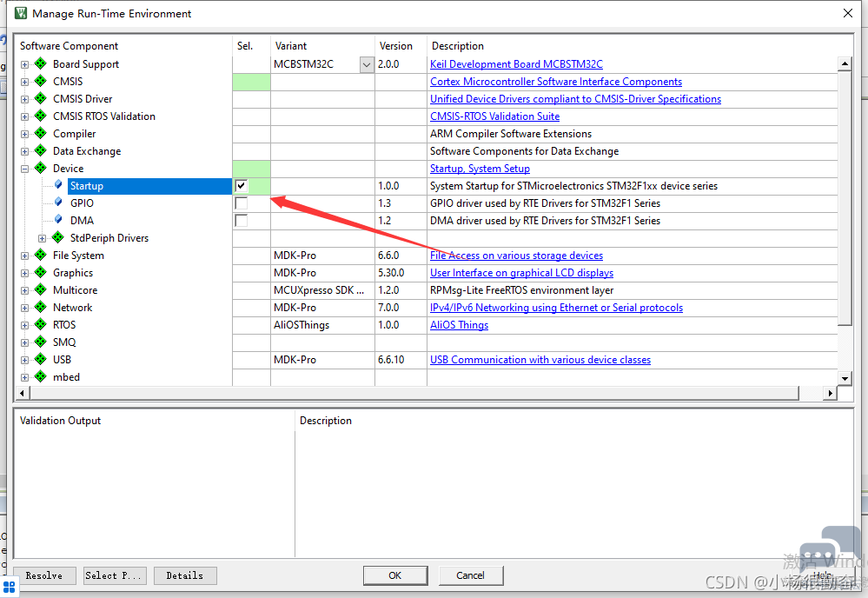Screen dimensions: 868x598
Task: Uncheck the Startup component checkbox
Action: click(x=242, y=185)
